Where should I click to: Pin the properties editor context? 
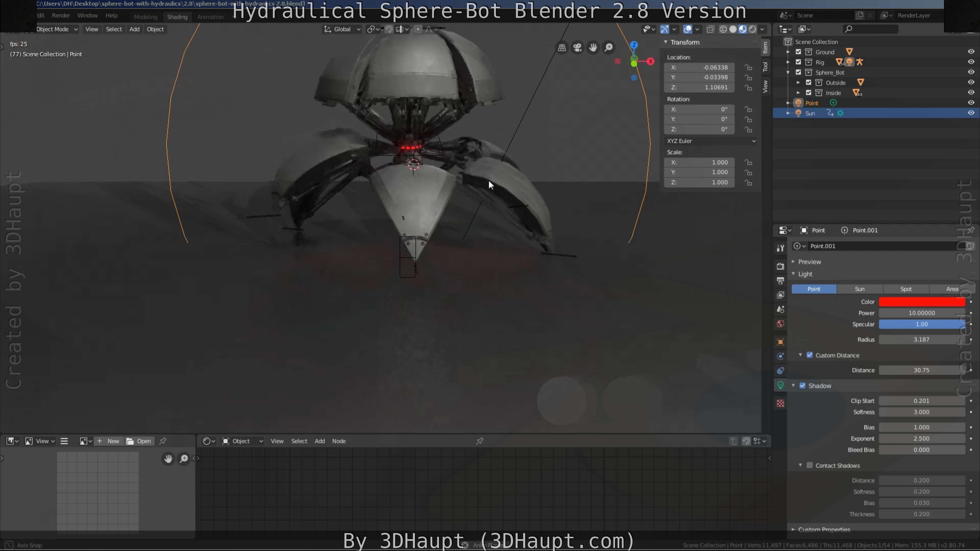pos(971,230)
